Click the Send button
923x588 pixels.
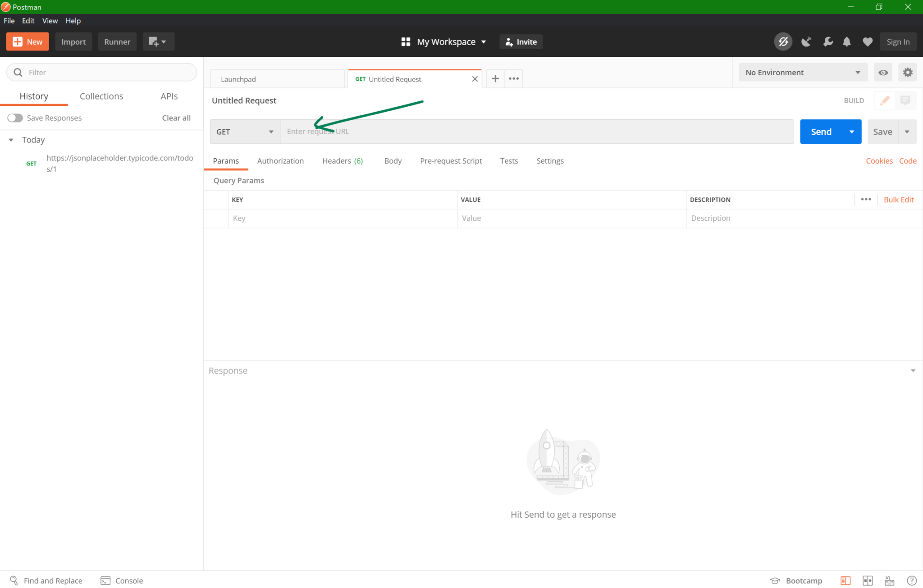821,132
